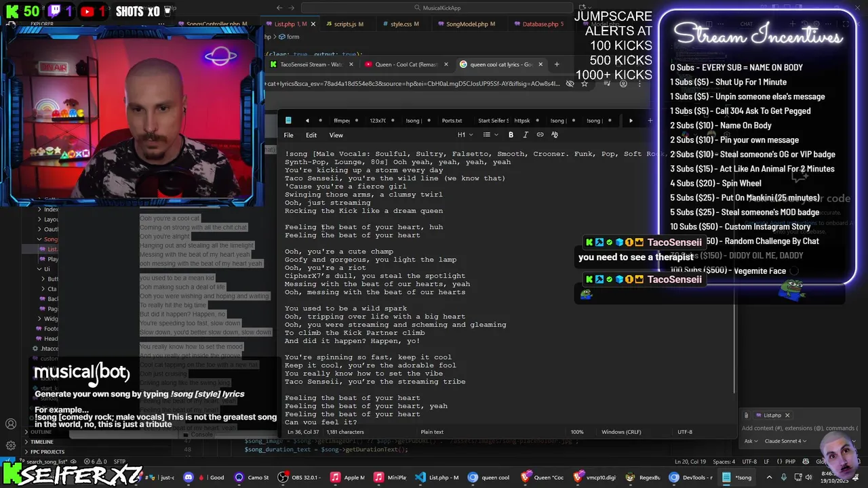Open VS Code accounts icon
This screenshot has width=868, height=488.
11,424
